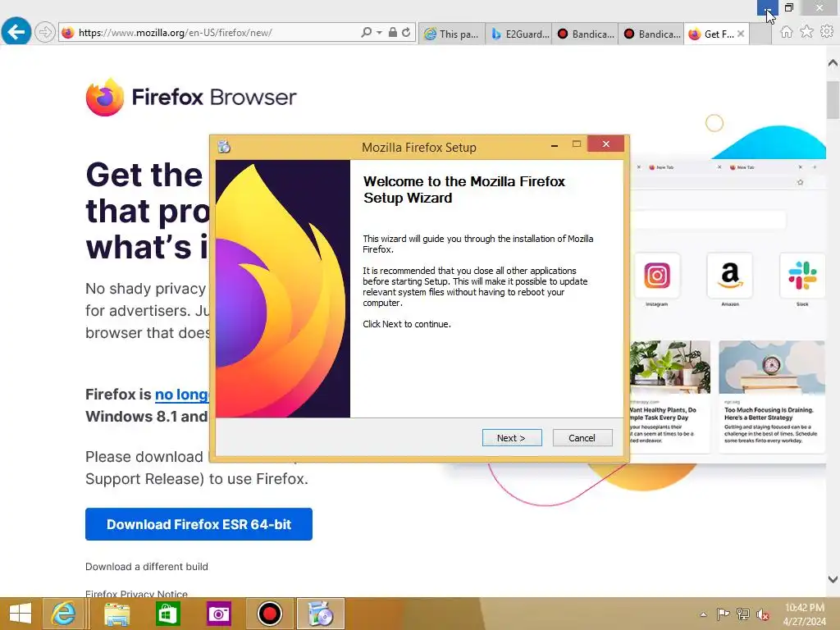Click the page scrollbar up arrow
This screenshot has height=630, width=840.
pos(833,62)
